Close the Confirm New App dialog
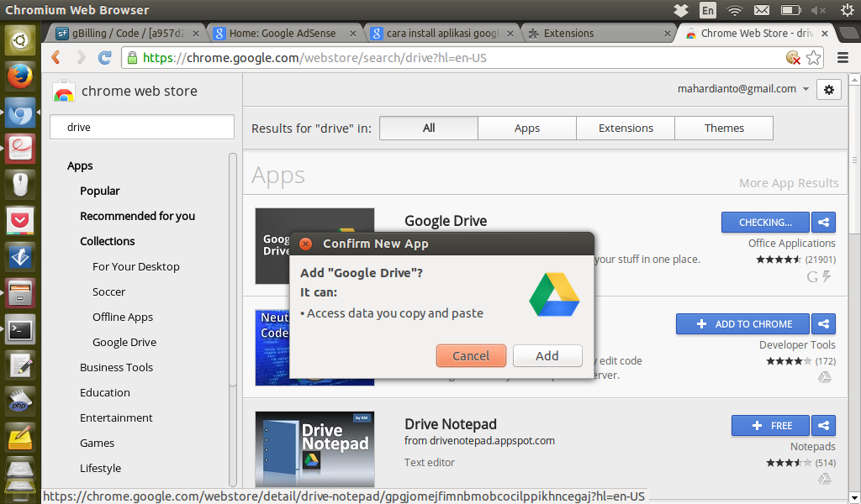 305,244
